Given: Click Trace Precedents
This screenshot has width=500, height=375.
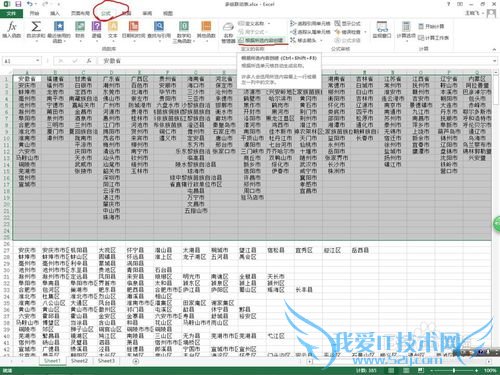Looking at the screenshot, I should pos(310,24).
